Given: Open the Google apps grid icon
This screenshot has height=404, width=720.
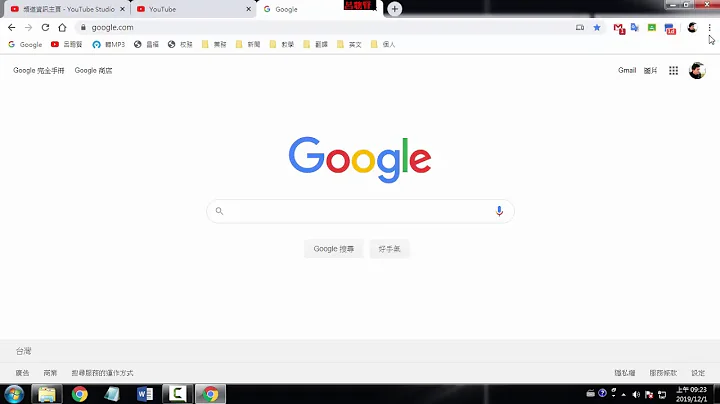Looking at the screenshot, I should pyautogui.click(x=673, y=70).
